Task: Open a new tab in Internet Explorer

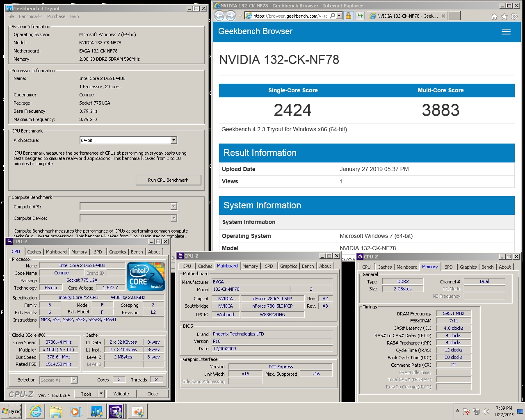Action: [454, 16]
